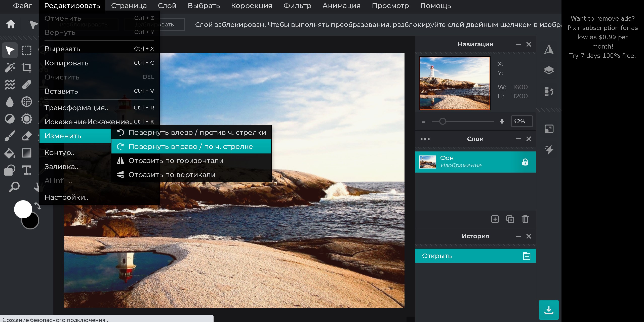Viewport: 644px width, 322px height.
Task: Select the Liquify waves tool
Action: coord(10,85)
